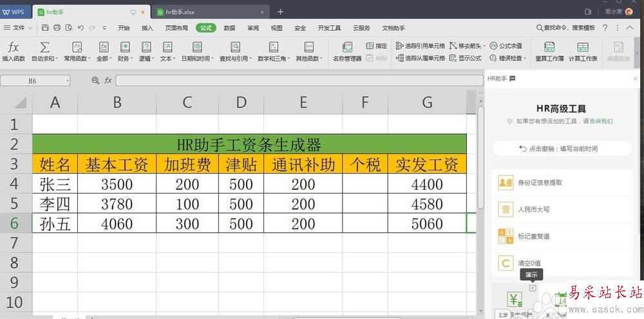
Task: Click the ID card info extraction (身份证信息提取) tool
Action: 562,183
